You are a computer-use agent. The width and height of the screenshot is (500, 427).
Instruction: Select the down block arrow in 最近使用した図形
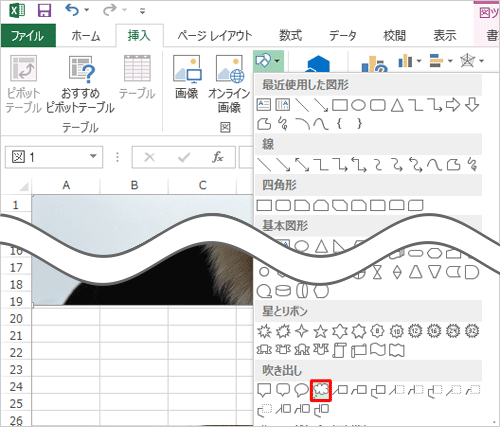(x=472, y=105)
